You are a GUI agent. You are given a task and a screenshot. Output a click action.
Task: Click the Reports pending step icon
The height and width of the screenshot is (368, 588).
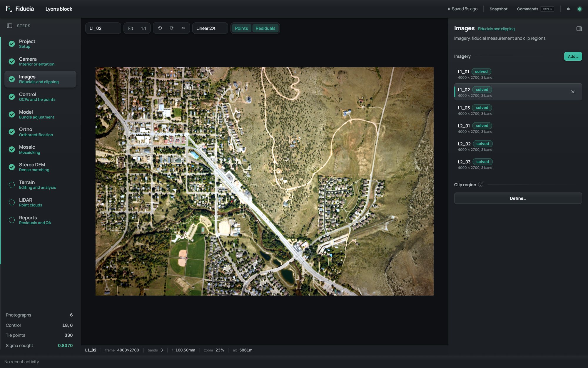[x=12, y=220]
